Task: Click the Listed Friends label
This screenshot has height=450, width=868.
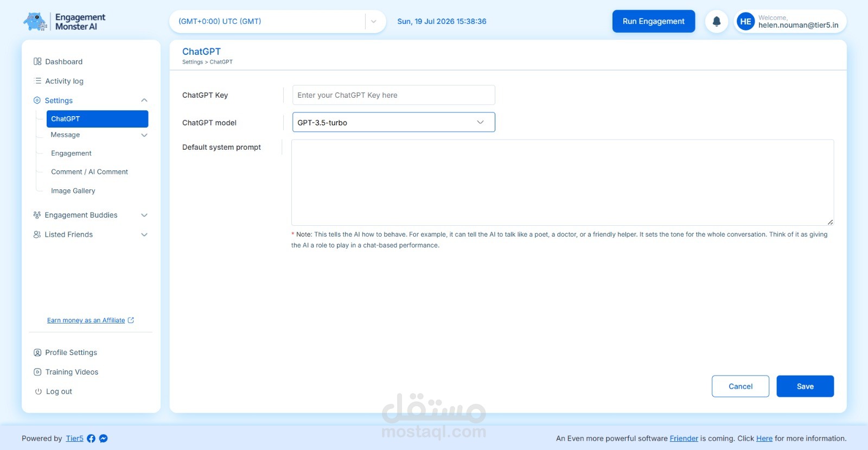Action: click(69, 234)
